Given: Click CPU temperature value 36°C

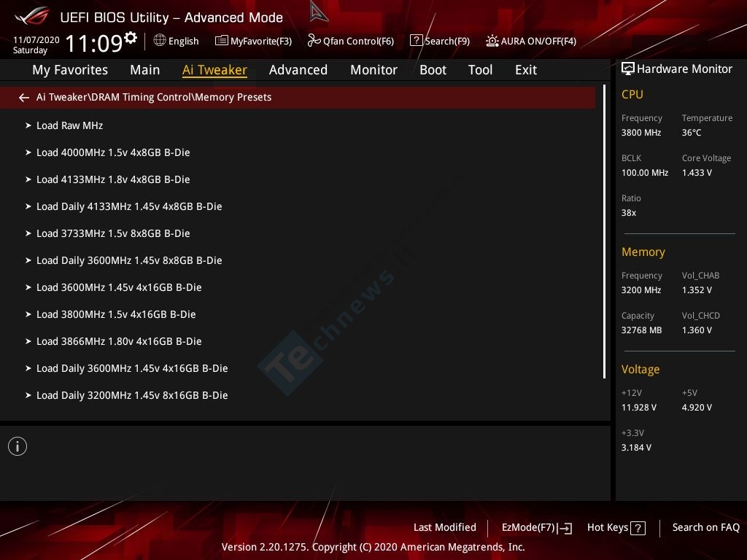Looking at the screenshot, I should [692, 133].
